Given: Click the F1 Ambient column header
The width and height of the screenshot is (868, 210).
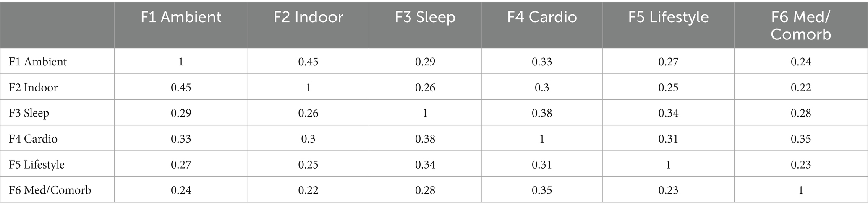Looking at the screenshot, I should point(181,17).
